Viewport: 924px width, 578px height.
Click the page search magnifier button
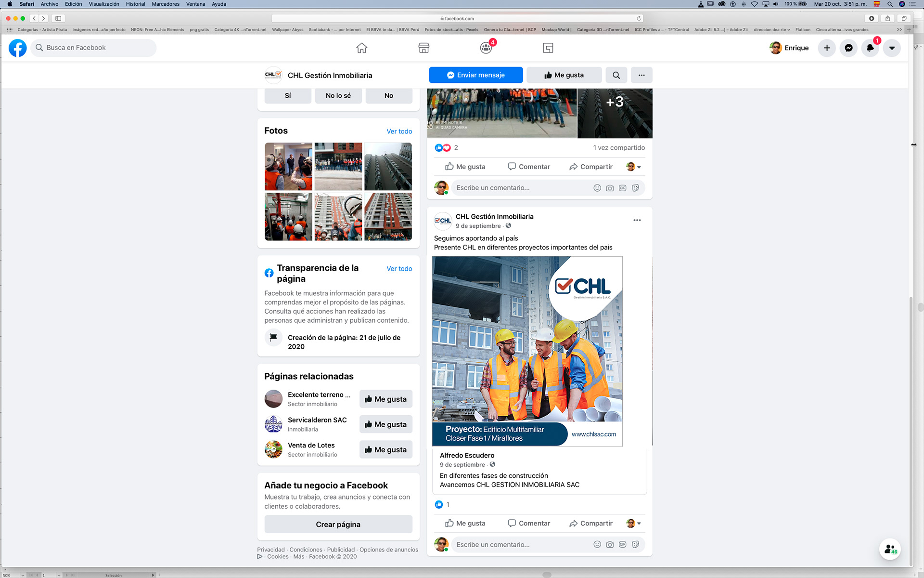(616, 75)
